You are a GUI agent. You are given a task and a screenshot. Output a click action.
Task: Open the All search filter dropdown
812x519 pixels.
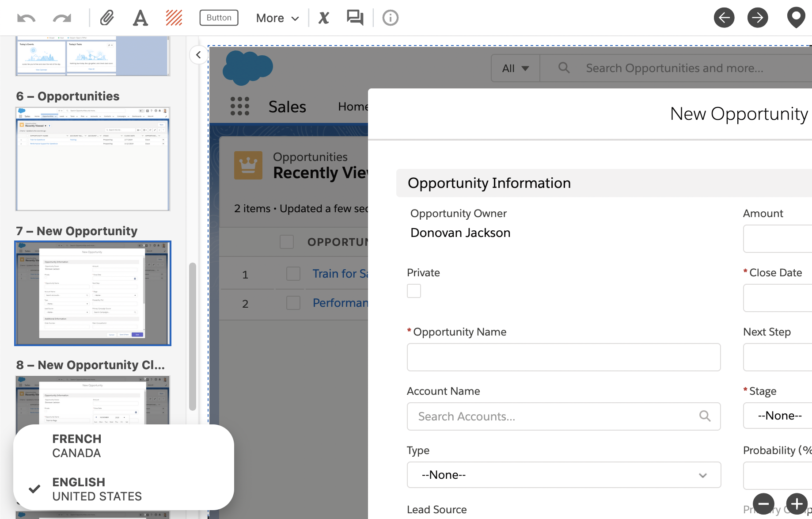point(515,69)
